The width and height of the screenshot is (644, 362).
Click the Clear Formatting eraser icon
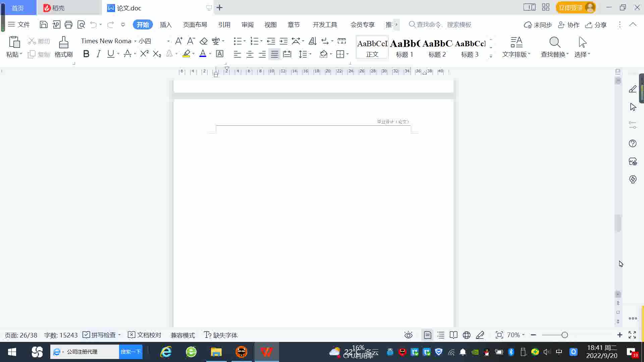point(204,41)
